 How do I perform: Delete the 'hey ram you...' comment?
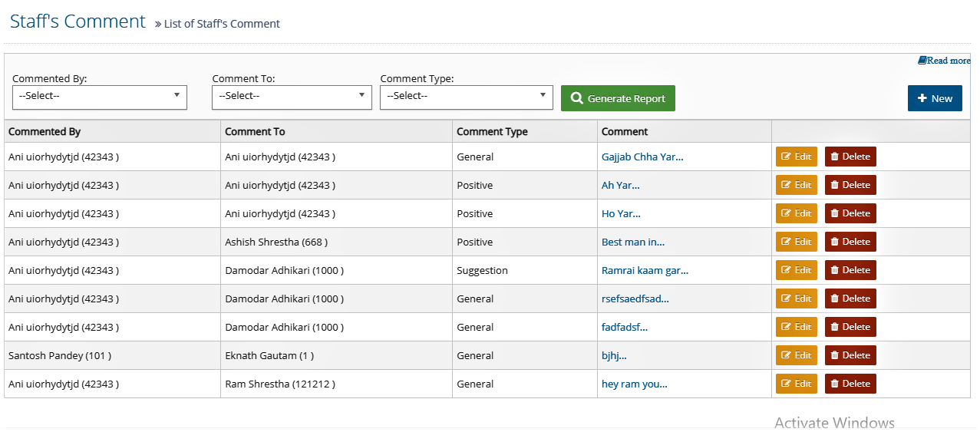pos(850,384)
